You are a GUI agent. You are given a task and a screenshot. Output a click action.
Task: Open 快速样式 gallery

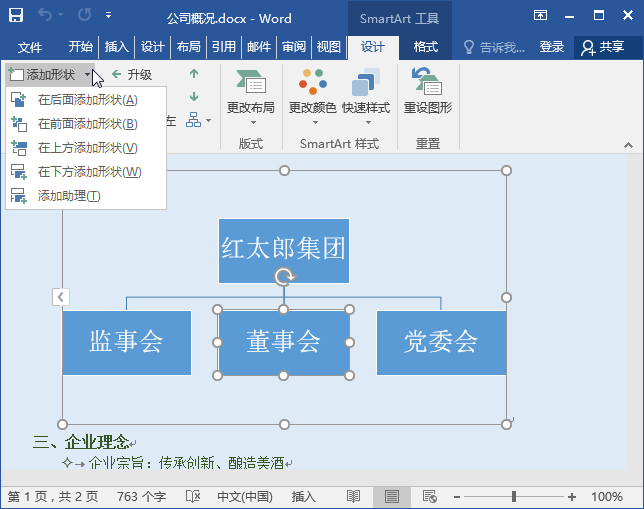[x=366, y=97]
